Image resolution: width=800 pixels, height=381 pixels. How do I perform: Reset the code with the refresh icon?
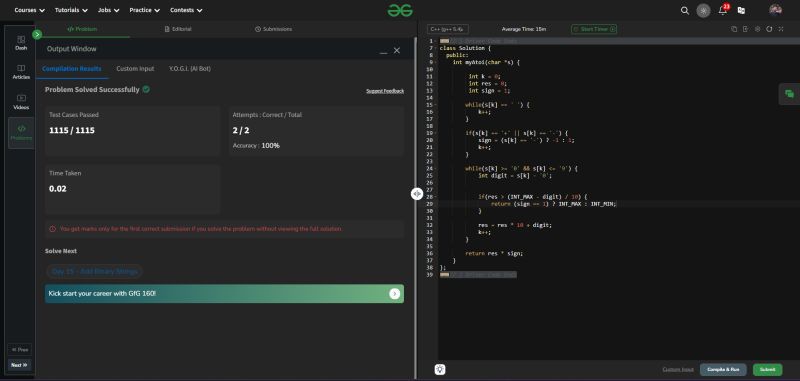(769, 29)
